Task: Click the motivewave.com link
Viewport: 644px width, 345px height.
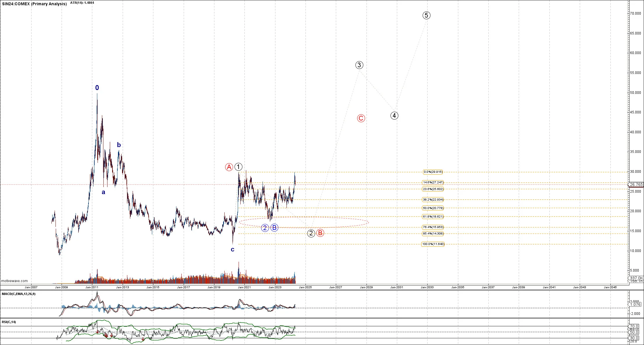Action: tap(15, 281)
